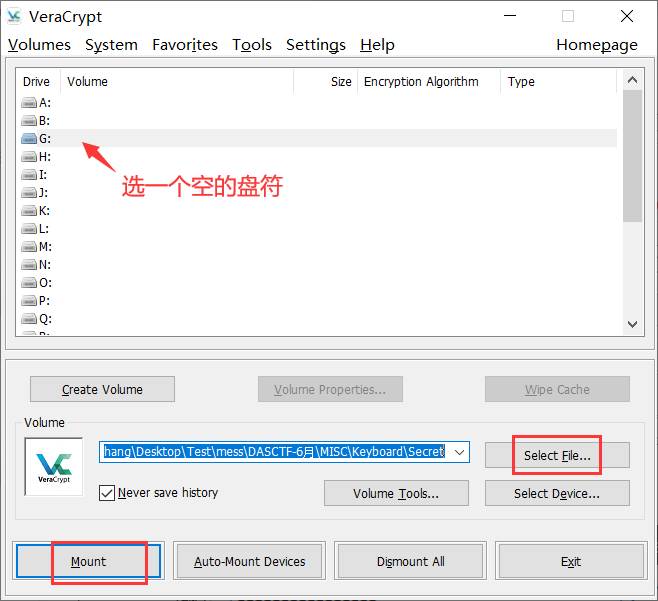658x601 pixels.
Task: Click the Create Volume button
Action: pos(102,389)
